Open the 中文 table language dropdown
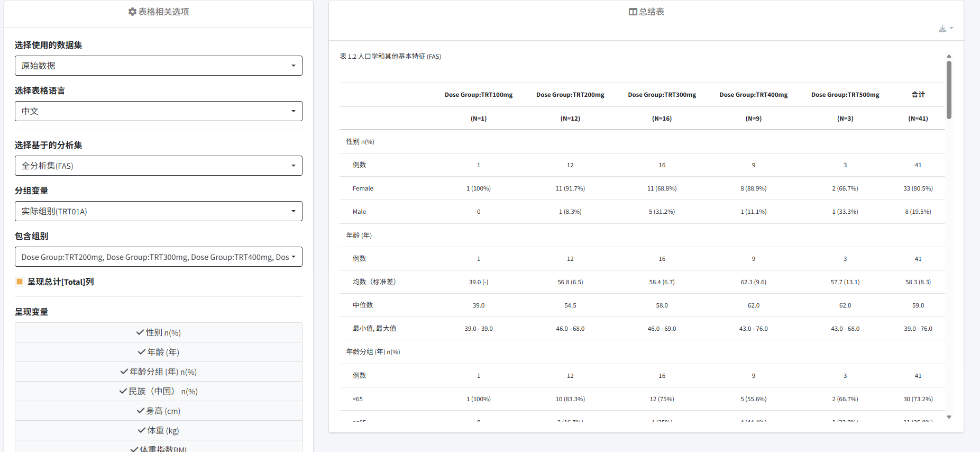 pyautogui.click(x=158, y=111)
